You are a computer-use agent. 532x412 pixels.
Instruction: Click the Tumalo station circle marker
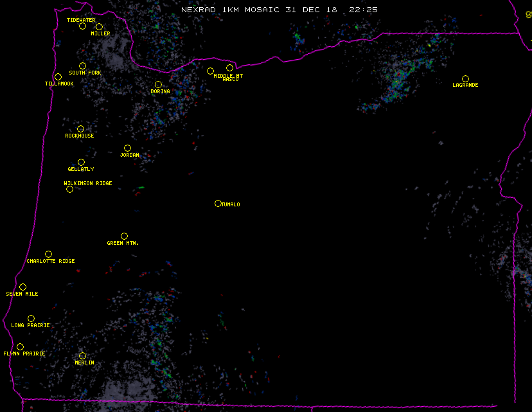(x=218, y=204)
